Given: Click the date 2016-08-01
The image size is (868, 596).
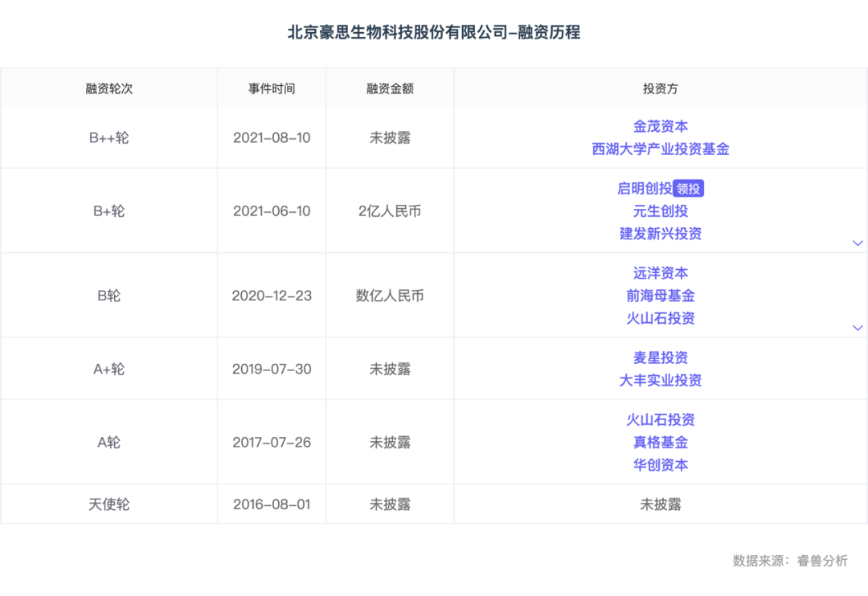Looking at the screenshot, I should (272, 504).
